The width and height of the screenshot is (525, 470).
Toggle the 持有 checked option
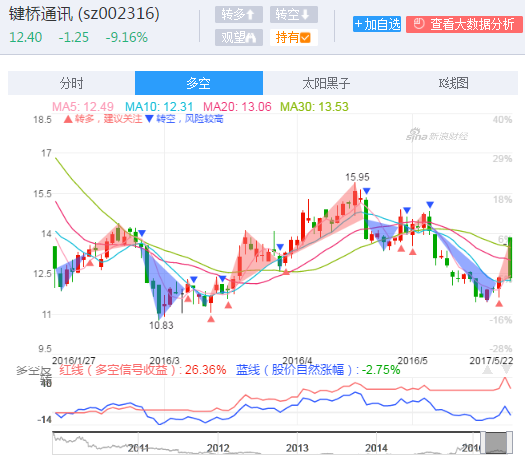294,37
